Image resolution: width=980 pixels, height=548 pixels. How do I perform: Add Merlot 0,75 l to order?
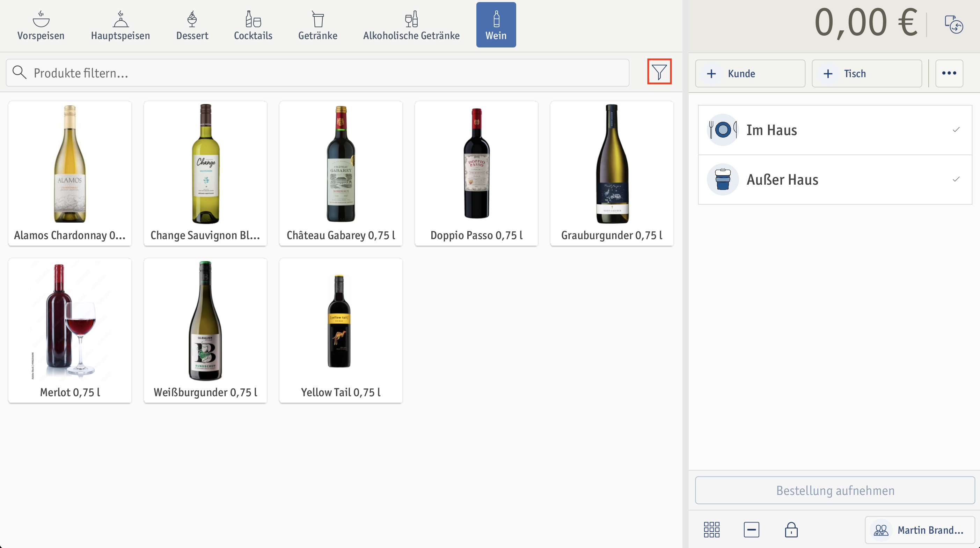(70, 331)
